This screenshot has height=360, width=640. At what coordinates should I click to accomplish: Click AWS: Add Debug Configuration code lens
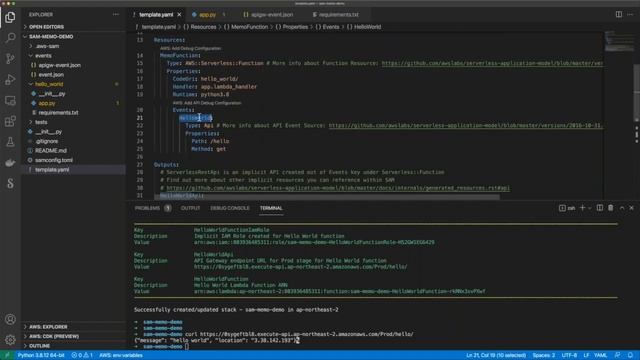[x=191, y=48]
